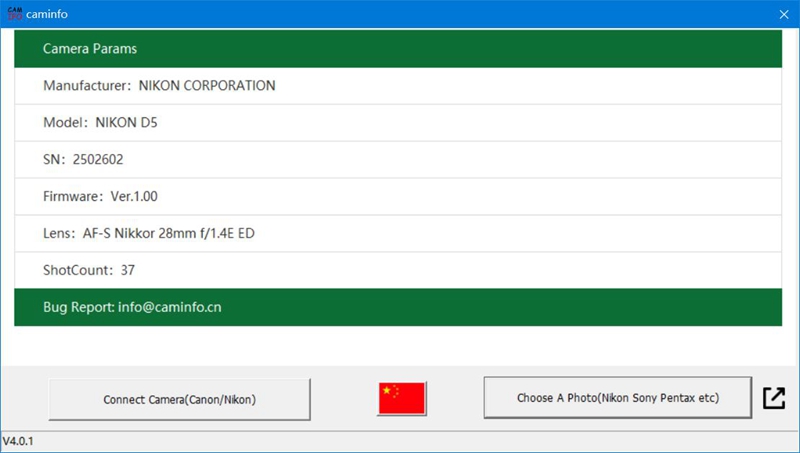Select the Lens: AF-S Nikkor 28mm row
The width and height of the screenshot is (800, 453).
click(x=398, y=234)
